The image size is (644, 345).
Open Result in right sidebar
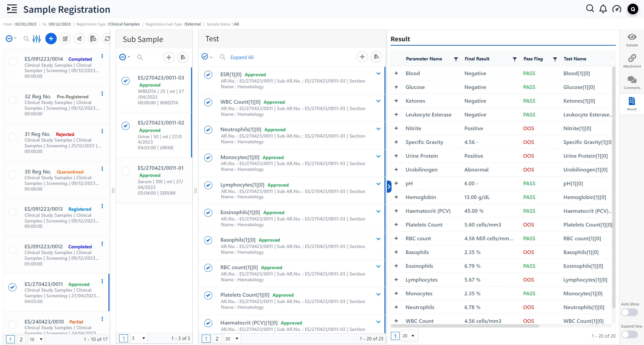(632, 104)
